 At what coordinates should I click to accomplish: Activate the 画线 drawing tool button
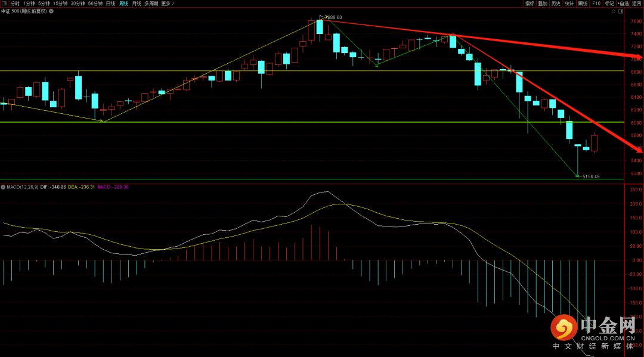coord(583,4)
